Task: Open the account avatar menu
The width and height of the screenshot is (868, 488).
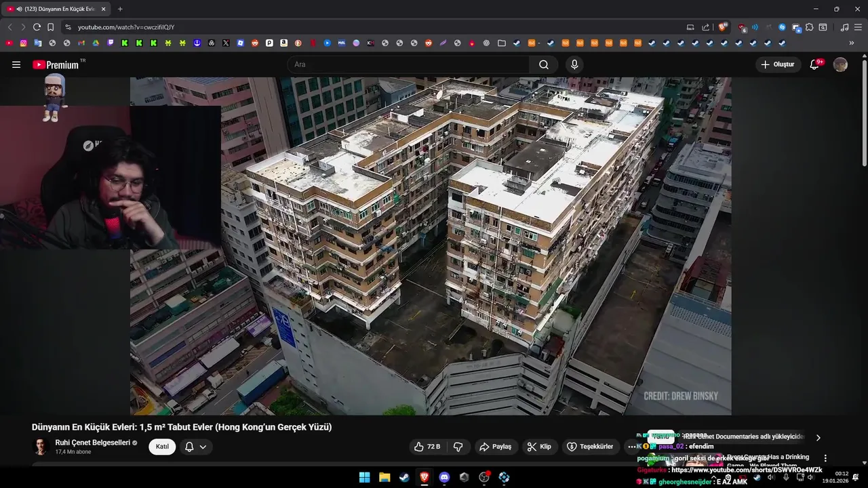Action: 840,64
